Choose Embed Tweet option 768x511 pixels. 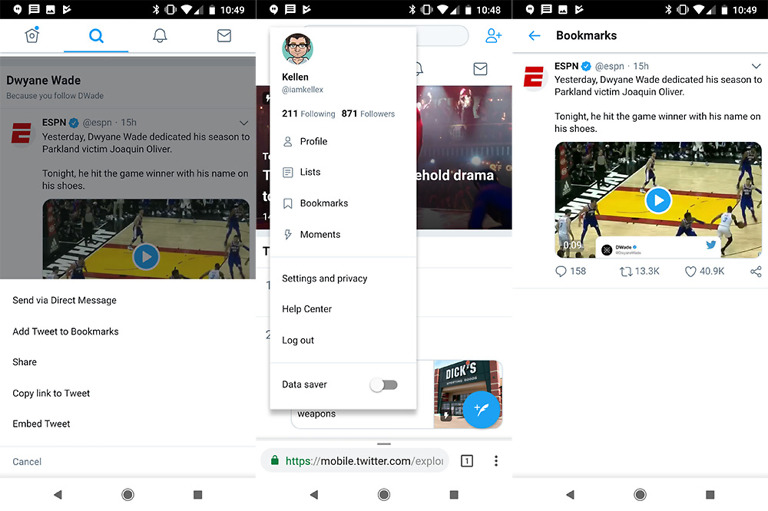click(x=41, y=424)
